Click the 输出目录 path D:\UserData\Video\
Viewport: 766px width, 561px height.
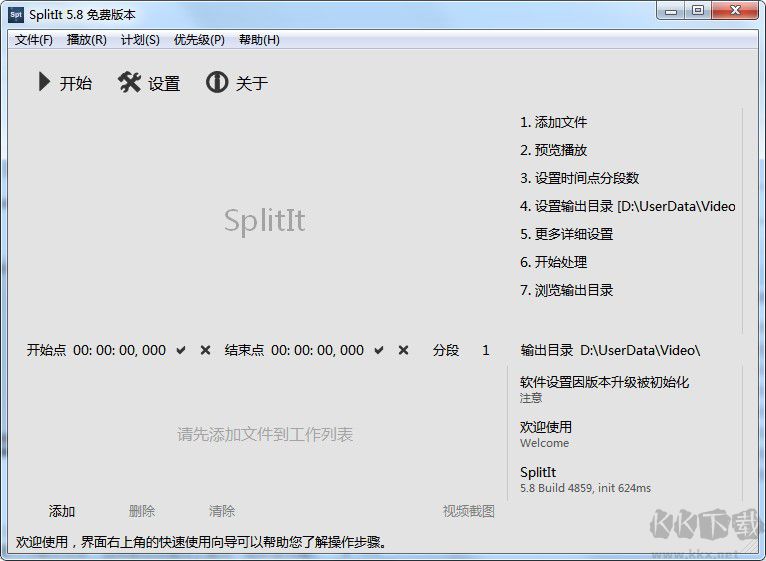point(640,350)
